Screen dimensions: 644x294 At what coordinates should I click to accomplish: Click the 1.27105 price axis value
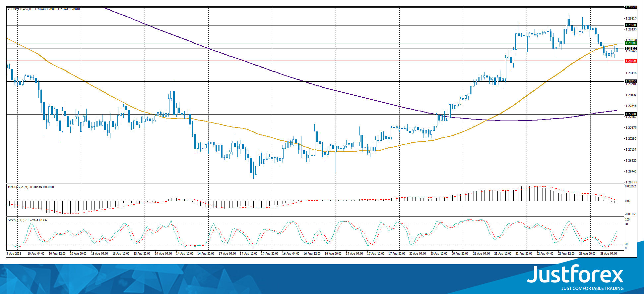pos(631,150)
